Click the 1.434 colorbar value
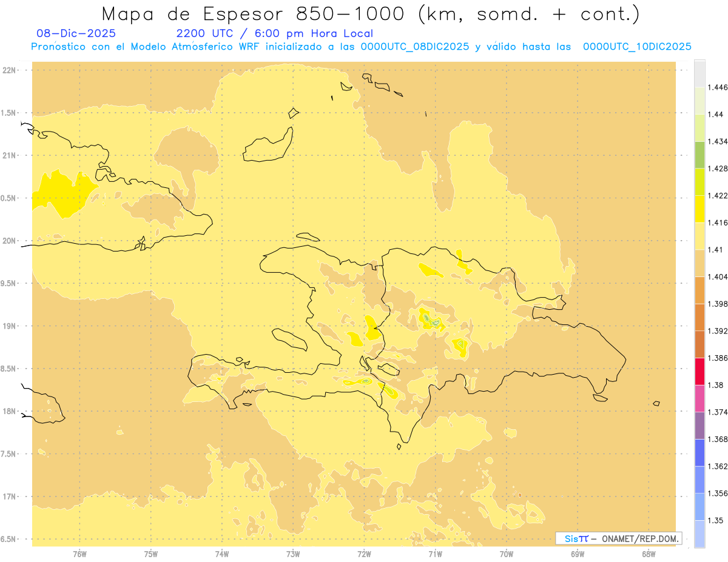728x562 pixels. pyautogui.click(x=717, y=141)
